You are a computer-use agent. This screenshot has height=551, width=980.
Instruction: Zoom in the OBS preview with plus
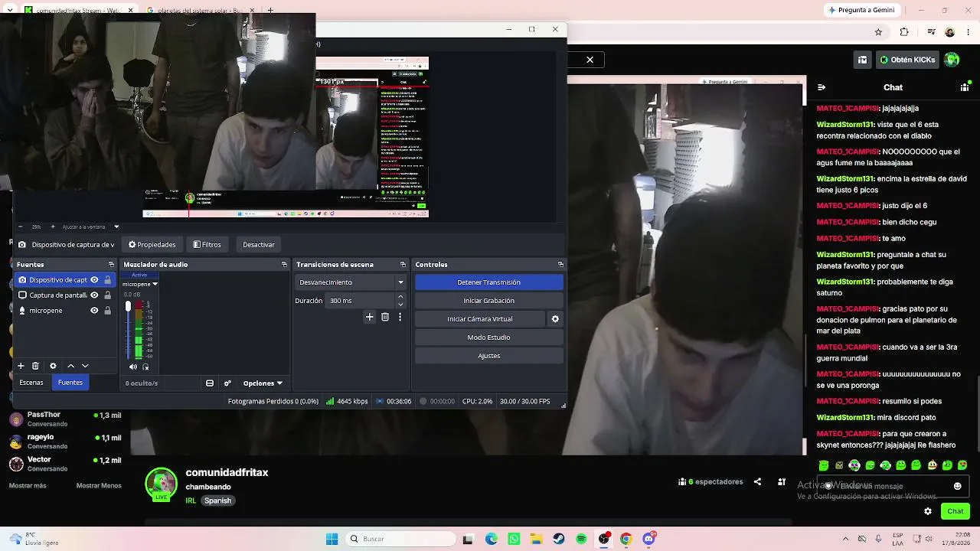[x=53, y=227]
